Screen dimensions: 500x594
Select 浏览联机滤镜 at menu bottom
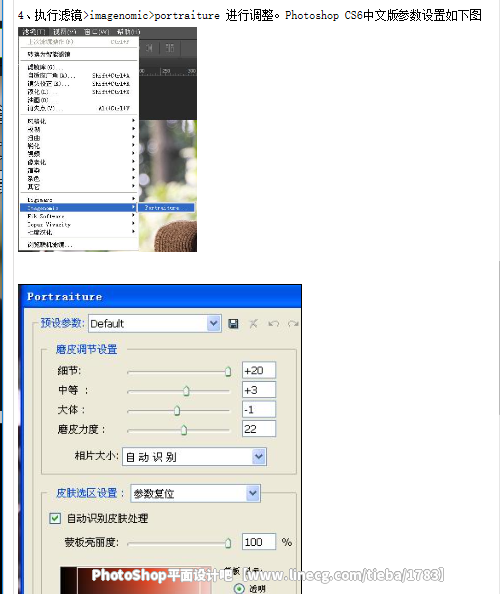click(79, 244)
